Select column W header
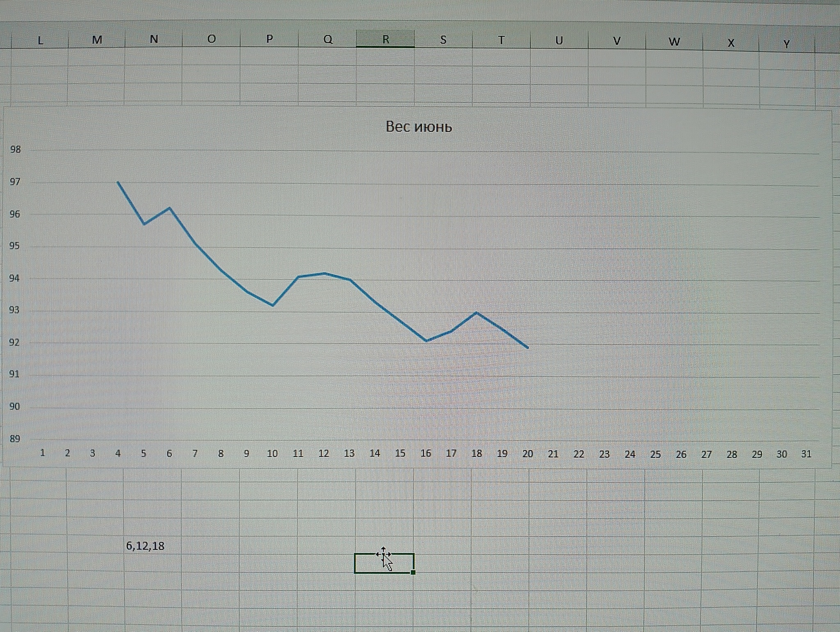Viewport: 840px width, 632px height. point(674,42)
